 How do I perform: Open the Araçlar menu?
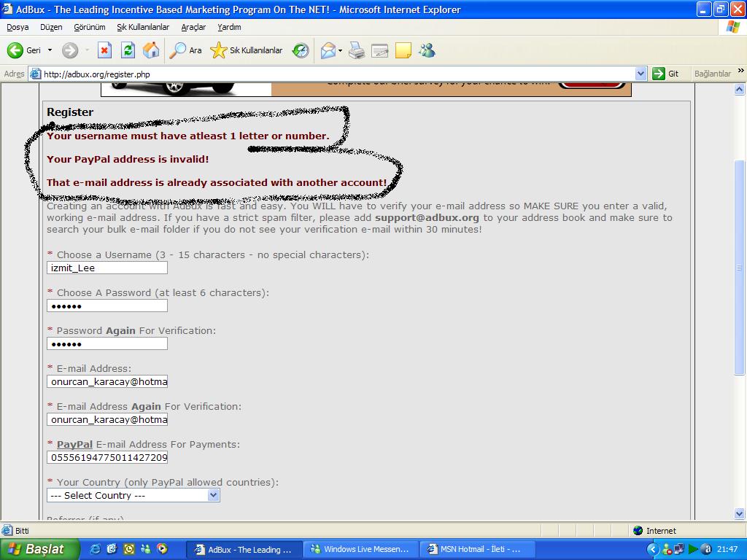[193, 27]
